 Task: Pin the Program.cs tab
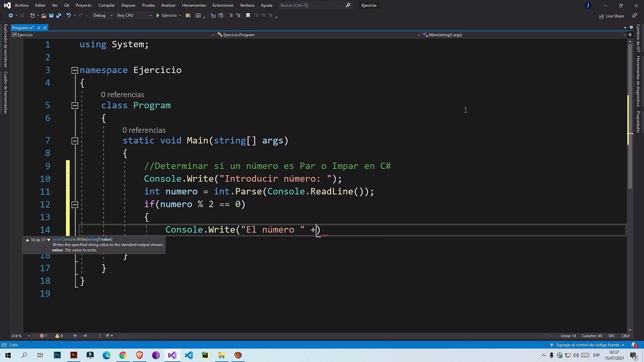point(39,28)
